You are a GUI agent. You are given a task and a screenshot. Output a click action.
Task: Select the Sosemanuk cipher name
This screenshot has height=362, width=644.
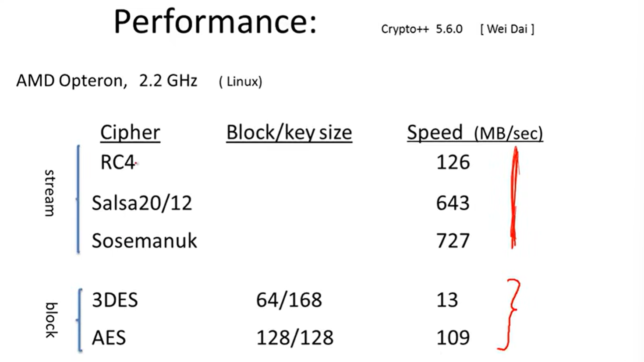[145, 241]
